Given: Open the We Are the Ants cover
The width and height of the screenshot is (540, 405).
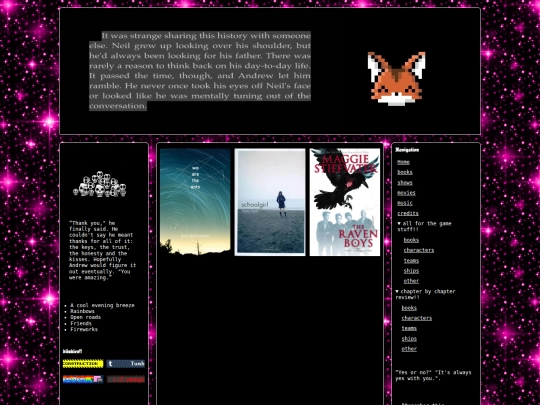Looking at the screenshot, I should point(195,202).
